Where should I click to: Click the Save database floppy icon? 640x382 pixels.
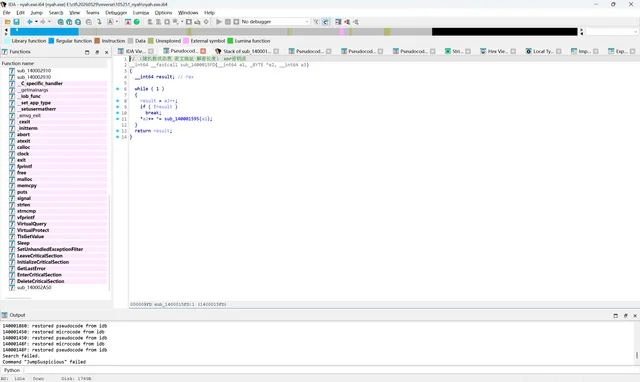pyautogui.click(x=16, y=22)
